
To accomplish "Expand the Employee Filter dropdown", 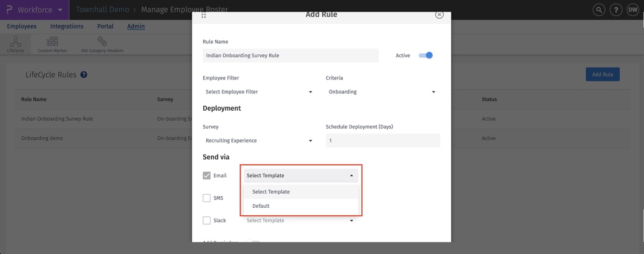I will point(259,92).
